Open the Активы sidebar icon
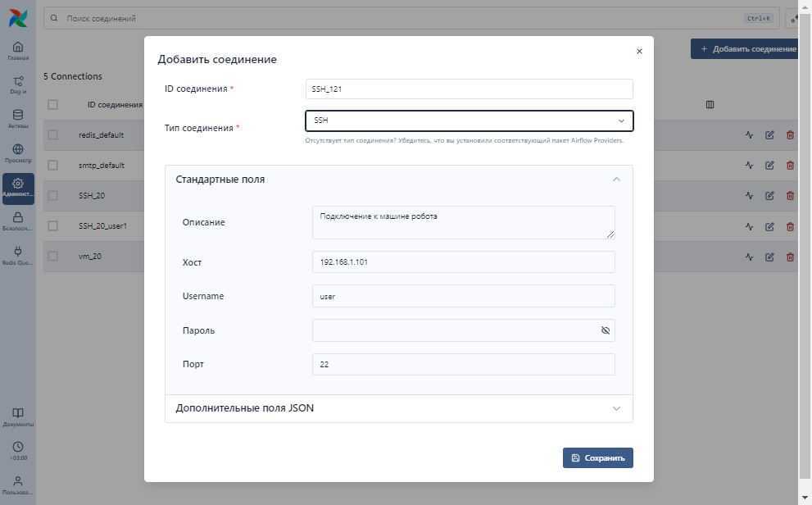 pos(18,115)
